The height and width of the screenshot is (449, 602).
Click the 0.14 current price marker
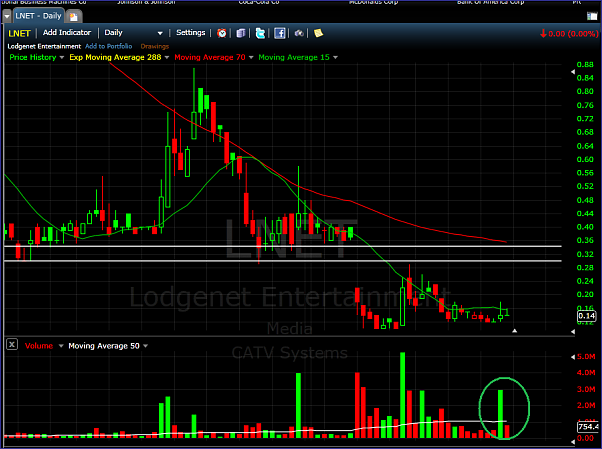586,316
